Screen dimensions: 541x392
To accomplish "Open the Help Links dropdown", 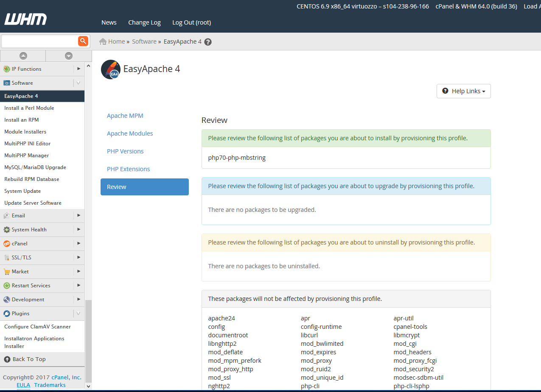I will tap(464, 91).
